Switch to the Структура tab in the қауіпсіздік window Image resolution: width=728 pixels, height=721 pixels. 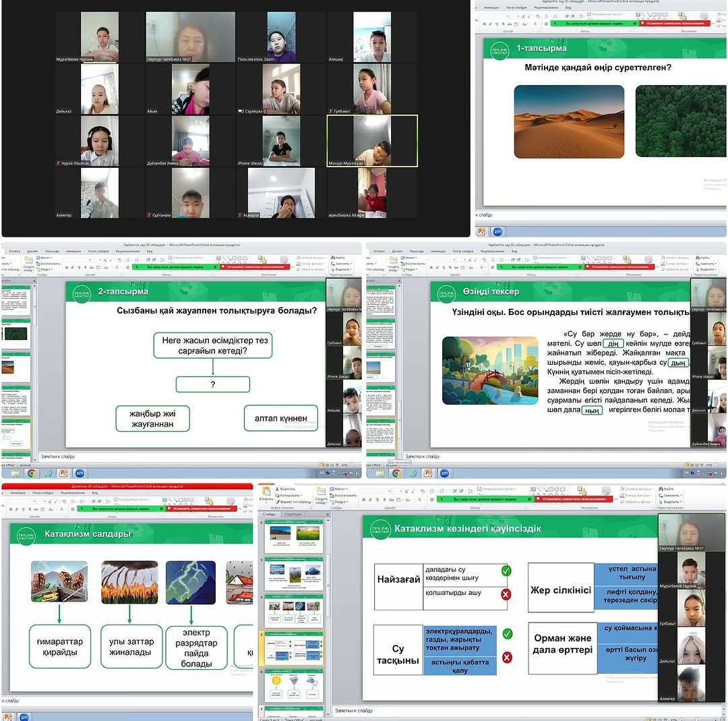(x=293, y=514)
